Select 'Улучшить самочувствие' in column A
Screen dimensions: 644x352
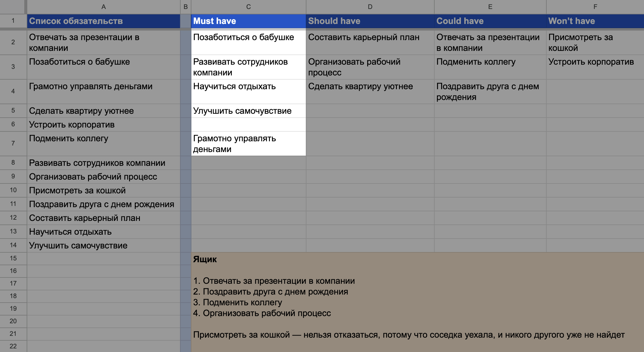(104, 245)
